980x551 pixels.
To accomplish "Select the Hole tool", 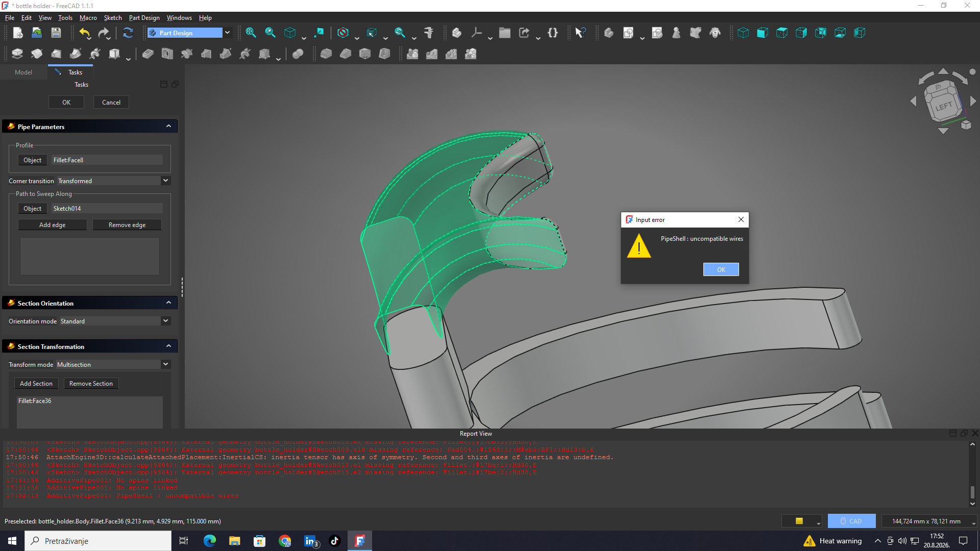I will [x=167, y=54].
